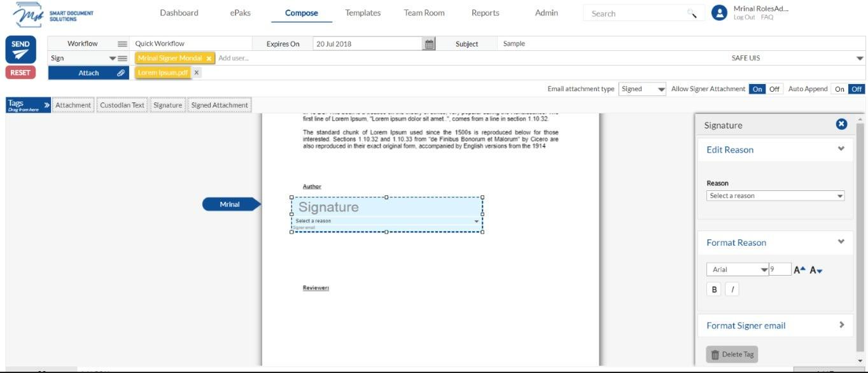Click the Delete Tag button

[732, 355]
